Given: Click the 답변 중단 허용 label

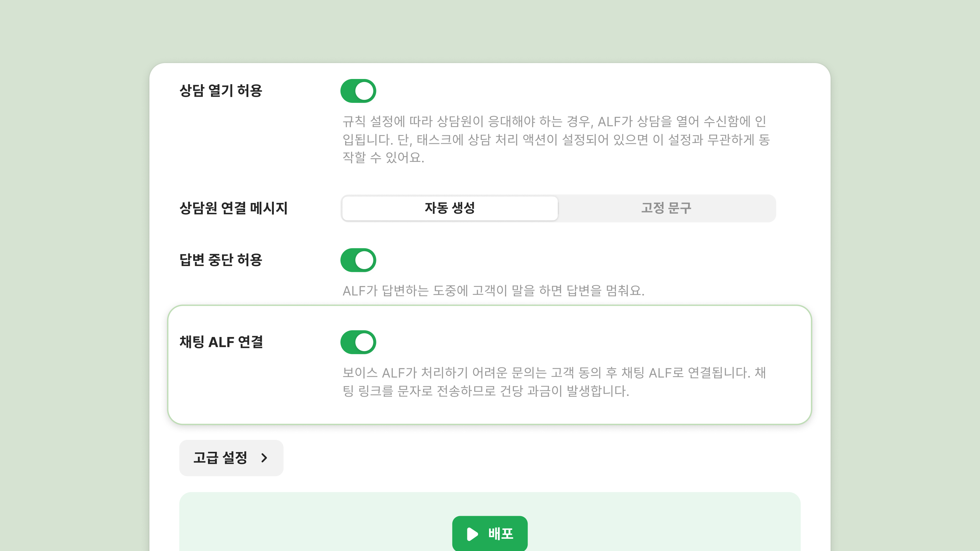Looking at the screenshot, I should (x=221, y=260).
